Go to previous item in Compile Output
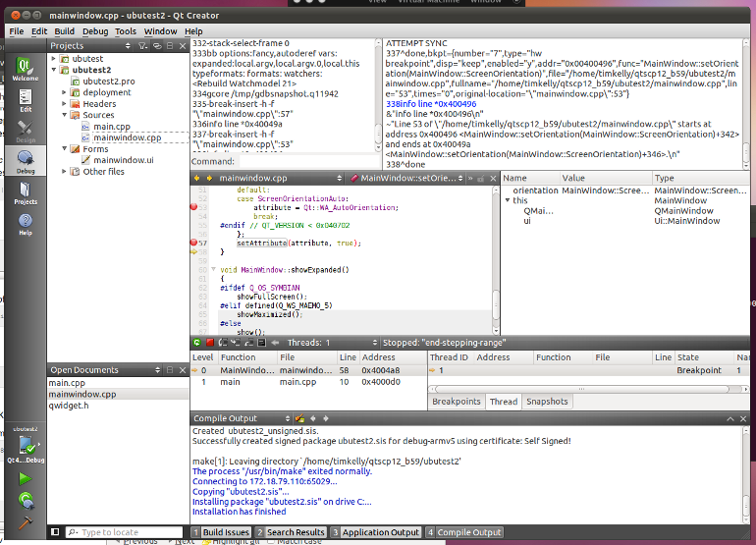Image resolution: width=756 pixels, height=545 pixels. [x=313, y=418]
